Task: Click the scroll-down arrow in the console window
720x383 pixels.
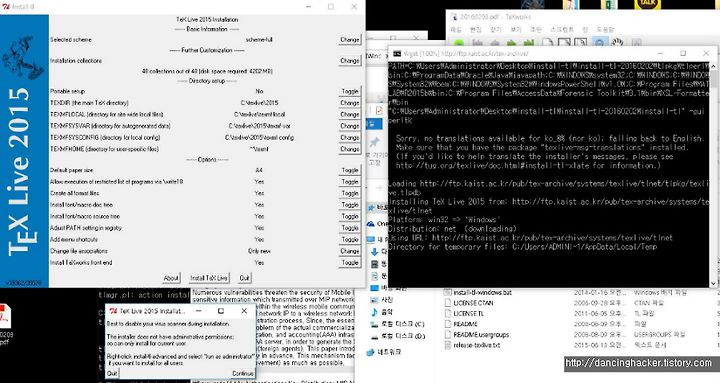Action: pyautogui.click(x=713, y=283)
